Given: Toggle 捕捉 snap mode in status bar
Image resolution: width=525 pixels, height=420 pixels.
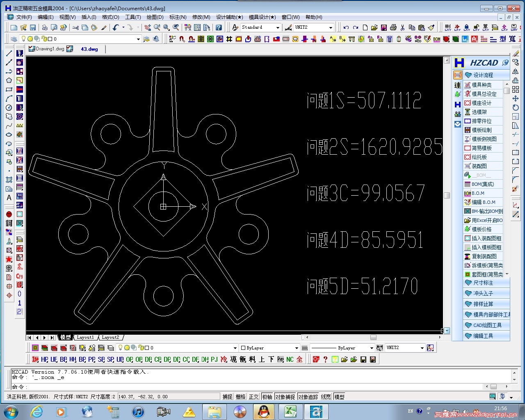Looking at the screenshot, I should (228, 397).
